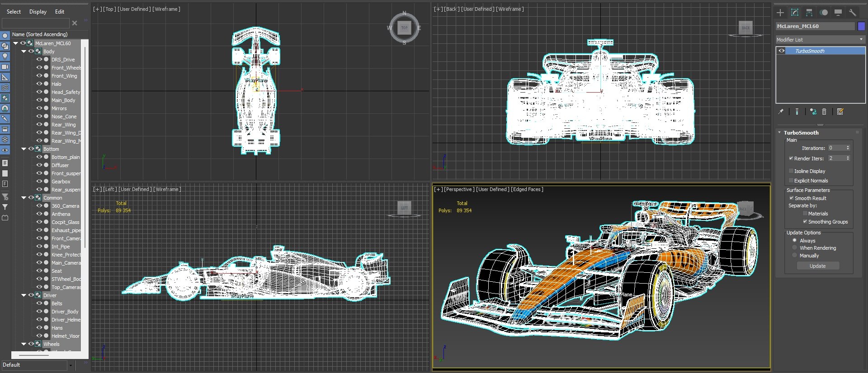Image resolution: width=868 pixels, height=373 pixels.
Task: Open Configure Modifier Sets icon
Action: point(840,112)
